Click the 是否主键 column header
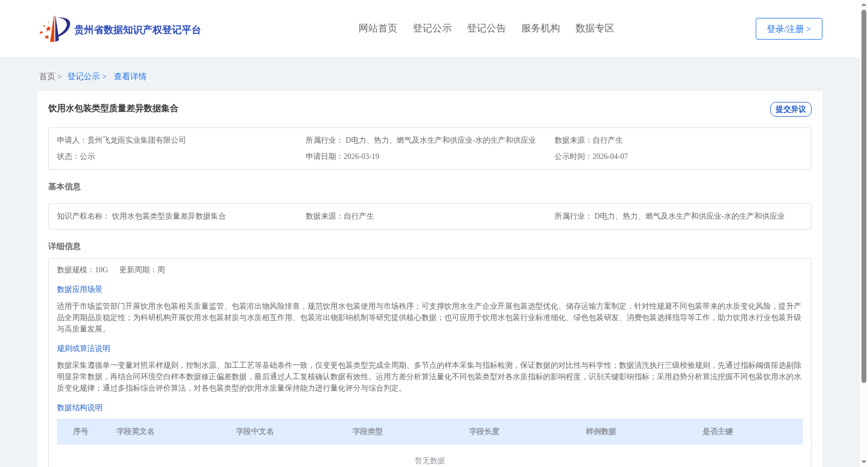Image resolution: width=868 pixels, height=467 pixels. click(718, 431)
